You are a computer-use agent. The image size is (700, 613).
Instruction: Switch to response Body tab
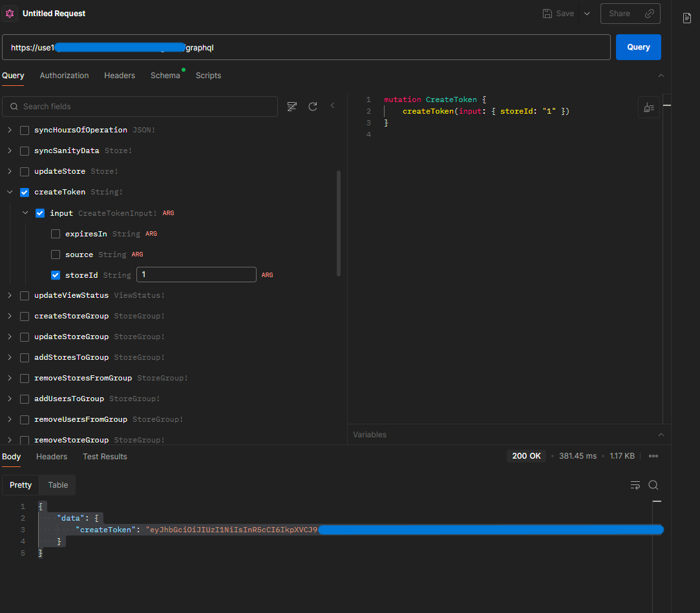(11, 457)
